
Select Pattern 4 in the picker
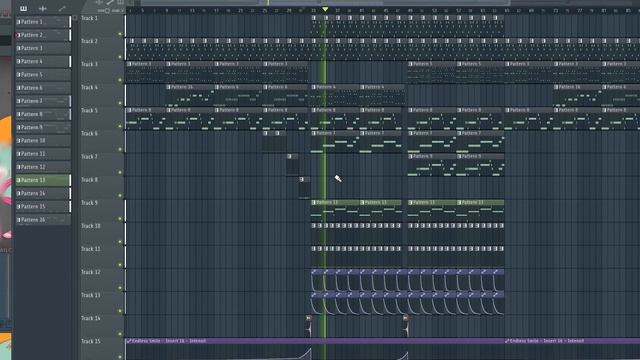pos(43,61)
